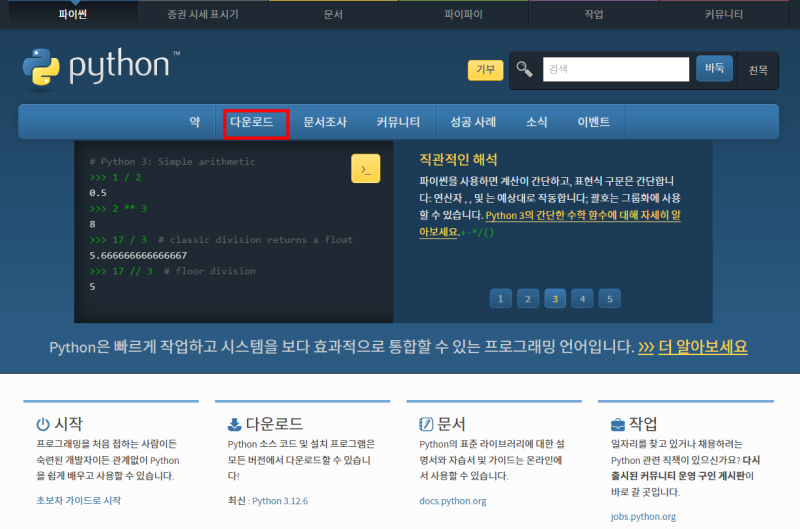Go to slide 4 of code examples

click(x=582, y=298)
